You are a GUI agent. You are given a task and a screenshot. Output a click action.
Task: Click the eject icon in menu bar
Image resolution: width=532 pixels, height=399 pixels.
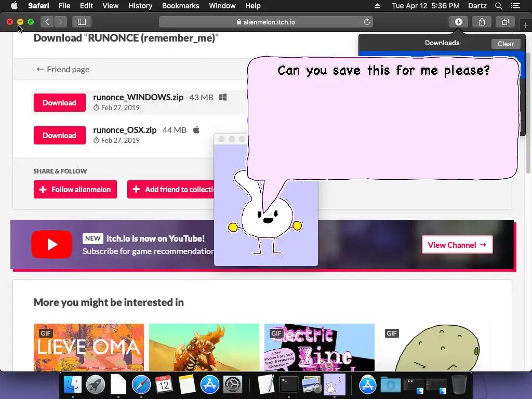(x=377, y=6)
